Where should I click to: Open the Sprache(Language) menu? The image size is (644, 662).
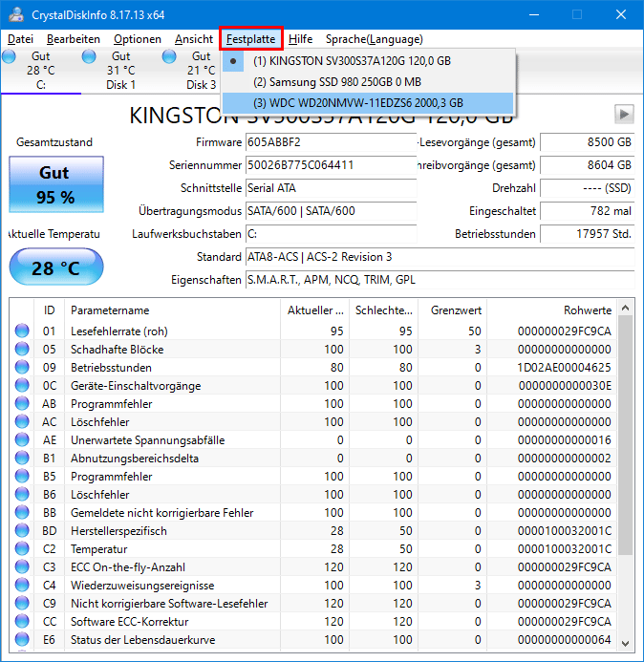375,39
